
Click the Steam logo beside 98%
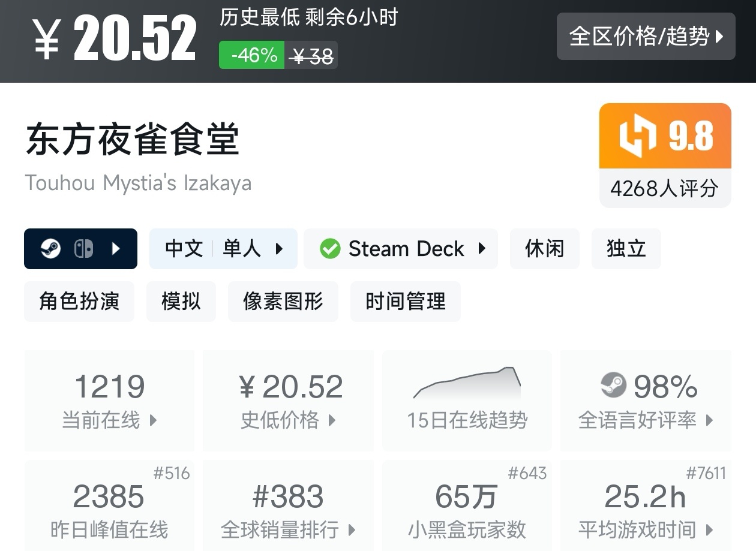613,386
